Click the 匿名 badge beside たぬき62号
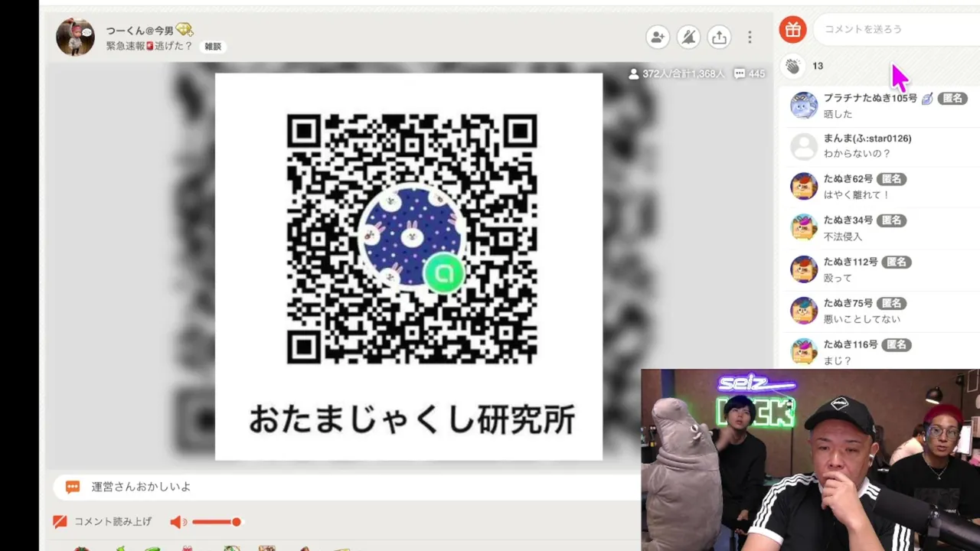 click(x=892, y=179)
